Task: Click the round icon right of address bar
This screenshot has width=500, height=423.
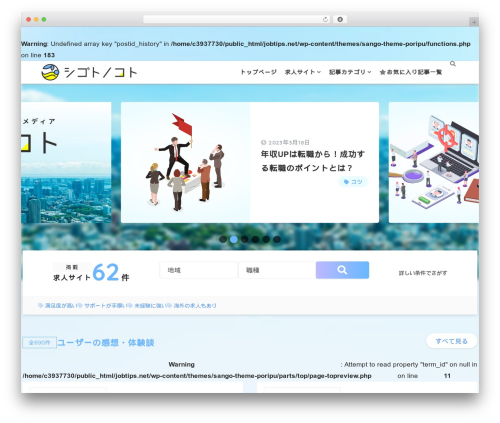Action: pos(340,19)
